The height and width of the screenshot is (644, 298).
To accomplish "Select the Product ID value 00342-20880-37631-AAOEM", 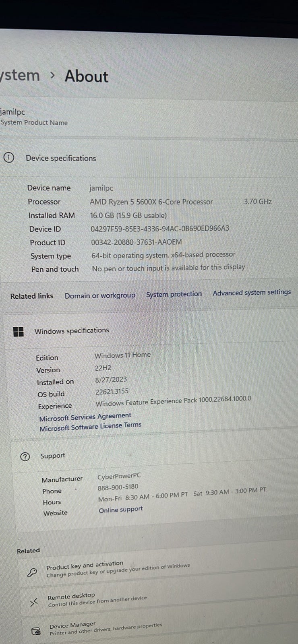I will tap(137, 242).
